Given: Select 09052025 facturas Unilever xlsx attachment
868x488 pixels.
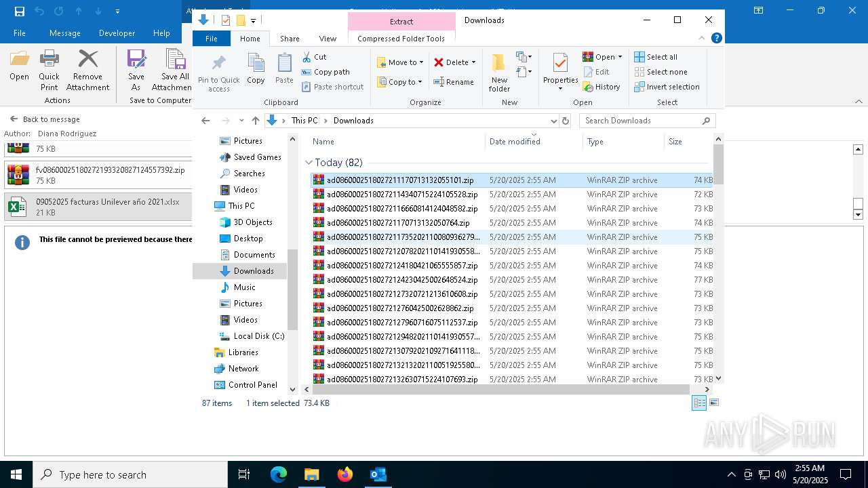Looking at the screenshot, I should click(98, 206).
